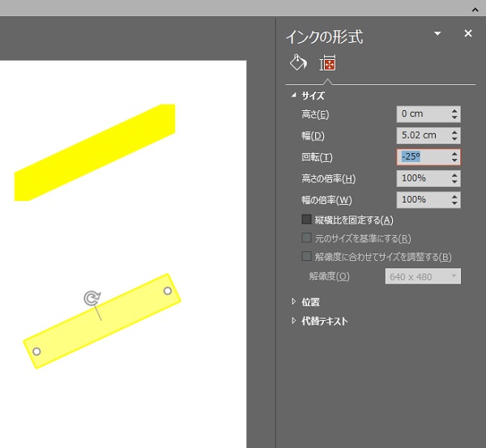The width and height of the screenshot is (486, 448).
Task: Open the 解像度(O) 640 x 480 dropdown
Action: point(423,276)
